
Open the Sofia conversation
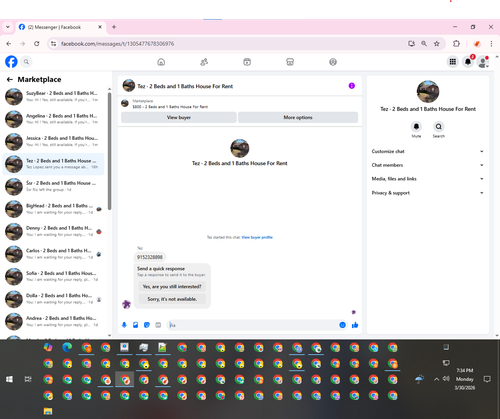(53, 276)
